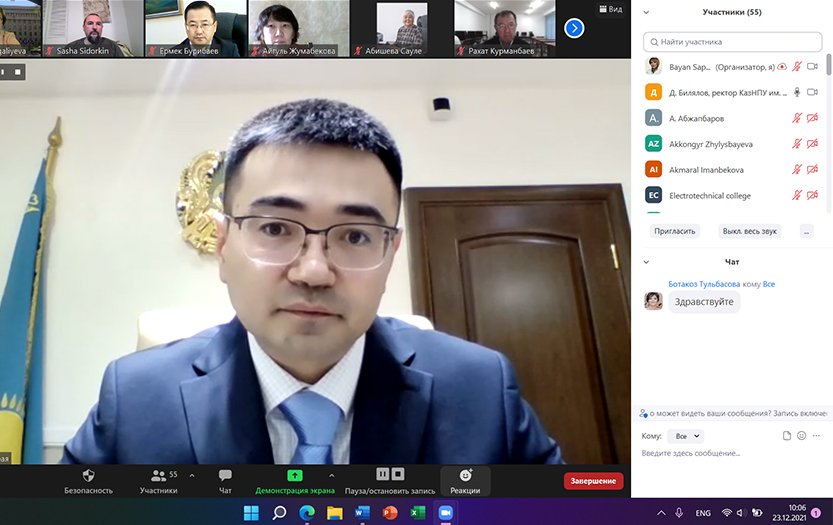The height and width of the screenshot is (525, 833).
Task: Expand arrow next to Участники button
Action: pyautogui.click(x=192, y=475)
